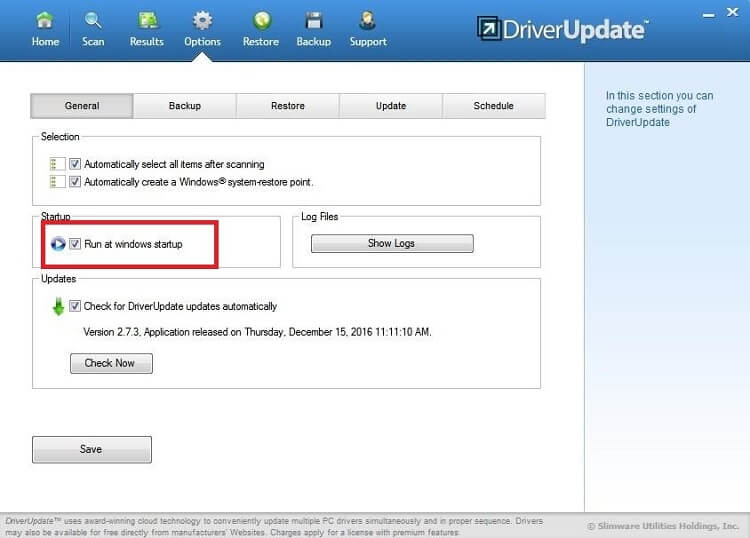Image resolution: width=750 pixels, height=538 pixels.
Task: Switch to the Schedule options tab
Action: click(494, 106)
